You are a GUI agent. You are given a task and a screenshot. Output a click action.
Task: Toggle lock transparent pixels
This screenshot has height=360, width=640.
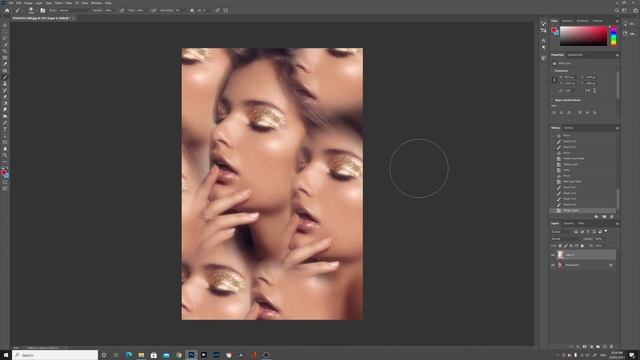[560, 246]
